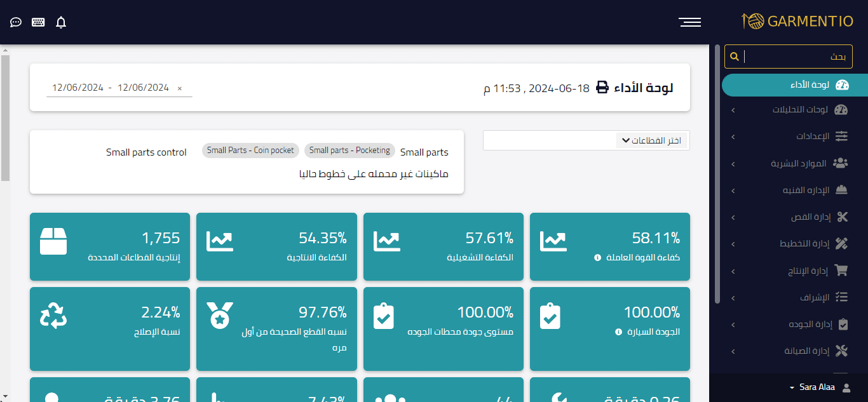Click the recycle icon on 2.24% card
Viewport: 868px width, 402px height.
[53, 315]
